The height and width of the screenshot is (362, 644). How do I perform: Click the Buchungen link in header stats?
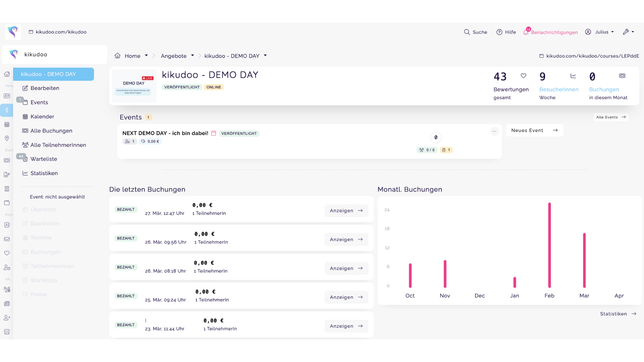click(x=604, y=89)
